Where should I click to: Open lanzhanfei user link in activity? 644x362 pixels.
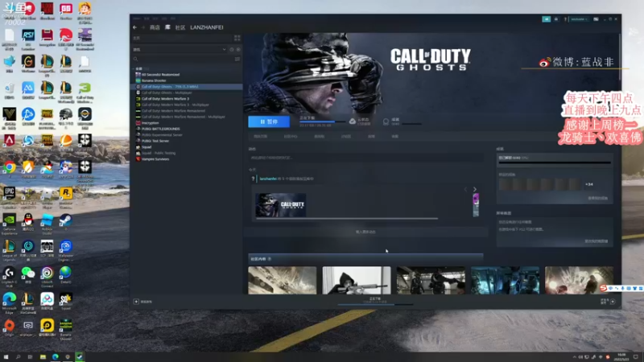pyautogui.click(x=268, y=179)
